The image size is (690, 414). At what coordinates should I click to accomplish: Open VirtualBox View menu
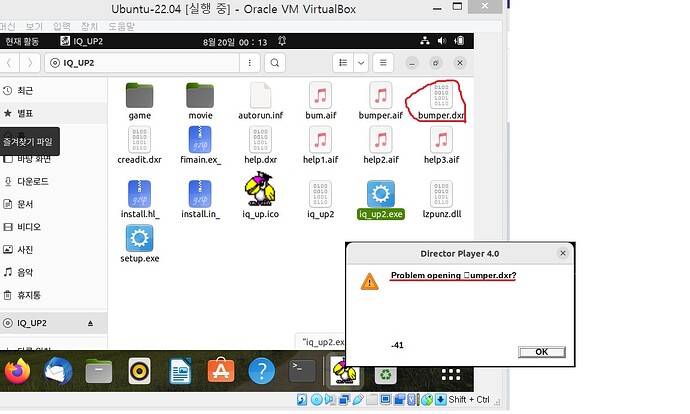click(34, 26)
